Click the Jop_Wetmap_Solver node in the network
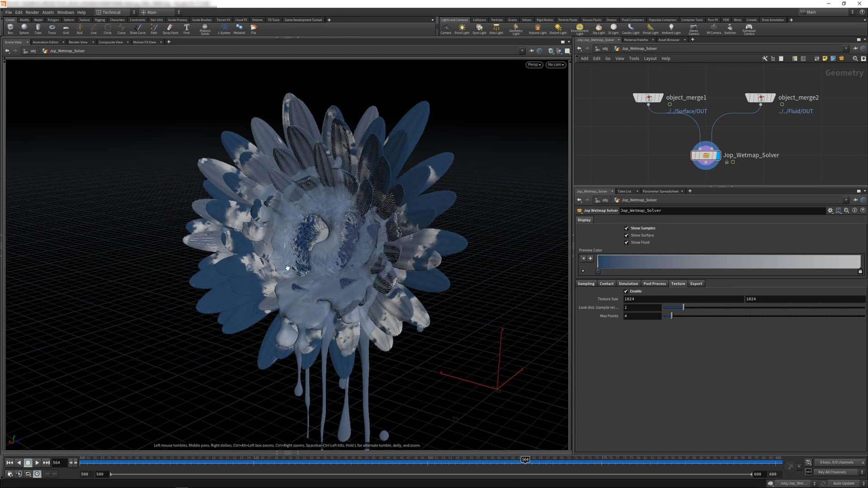The width and height of the screenshot is (868, 488). [705, 155]
